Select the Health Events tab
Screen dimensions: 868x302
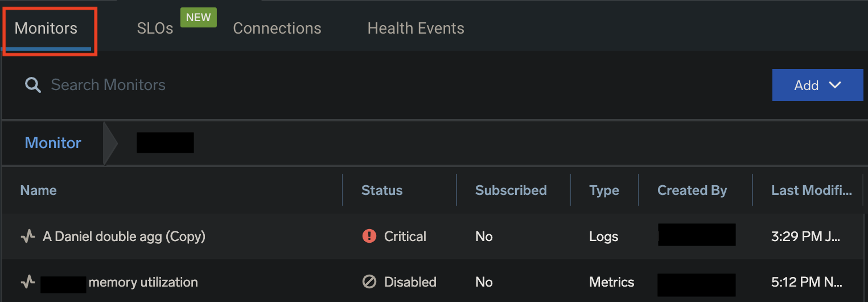(x=416, y=28)
